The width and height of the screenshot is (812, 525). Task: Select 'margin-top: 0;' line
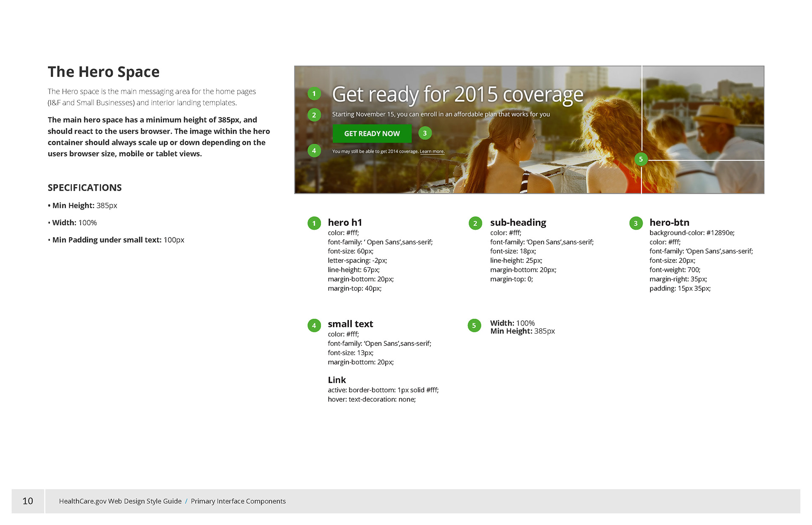(x=511, y=279)
